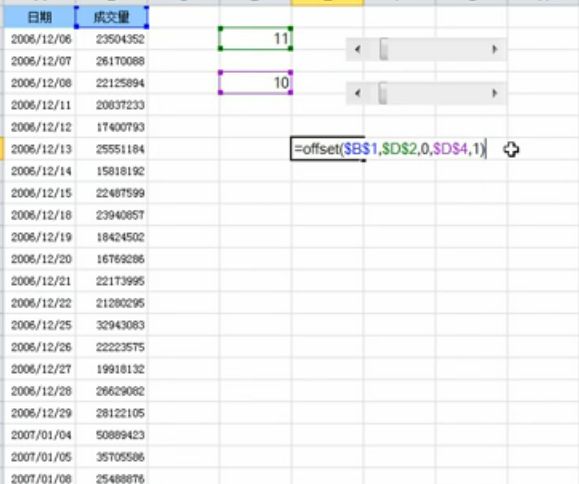Select volume cell in 2006/12/11 row
The height and width of the screenshot is (484, 579).
(112, 105)
